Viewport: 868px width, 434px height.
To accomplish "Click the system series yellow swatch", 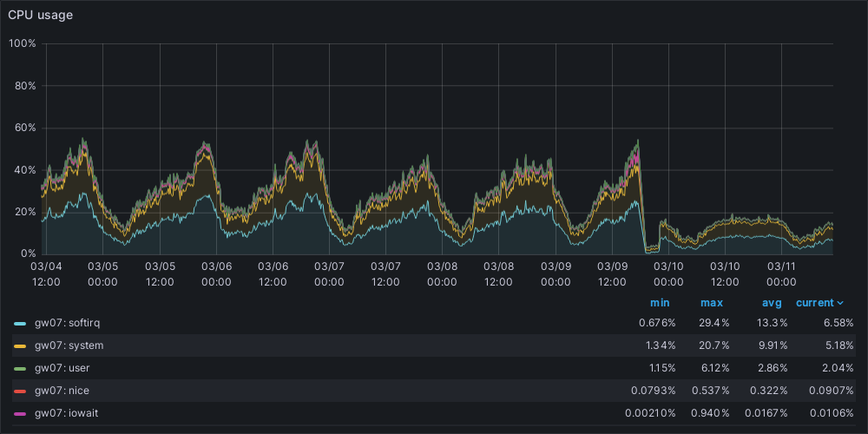I will click(x=20, y=345).
